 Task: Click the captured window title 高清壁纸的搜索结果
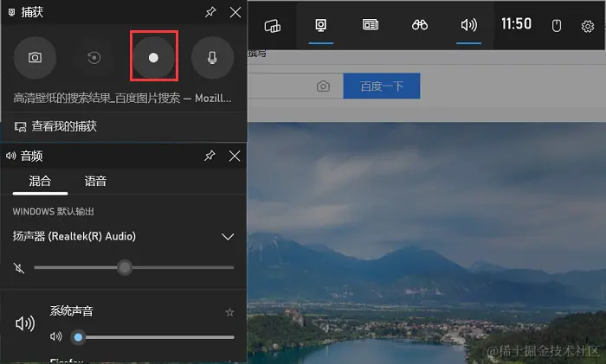pos(122,98)
